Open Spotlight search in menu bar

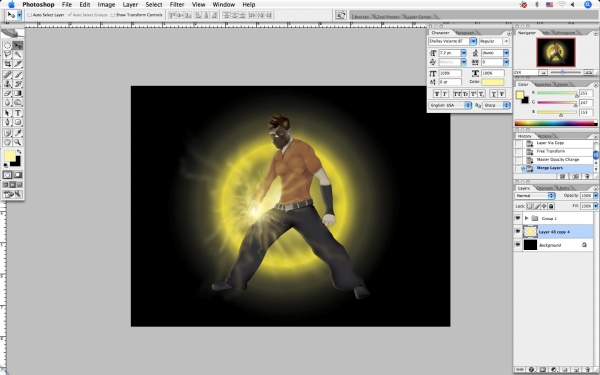point(588,5)
